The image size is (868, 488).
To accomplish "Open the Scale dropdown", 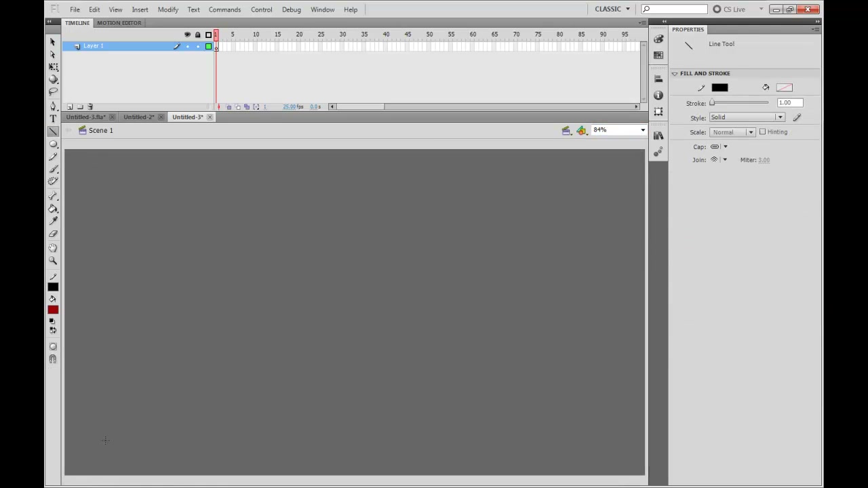I will [x=732, y=132].
